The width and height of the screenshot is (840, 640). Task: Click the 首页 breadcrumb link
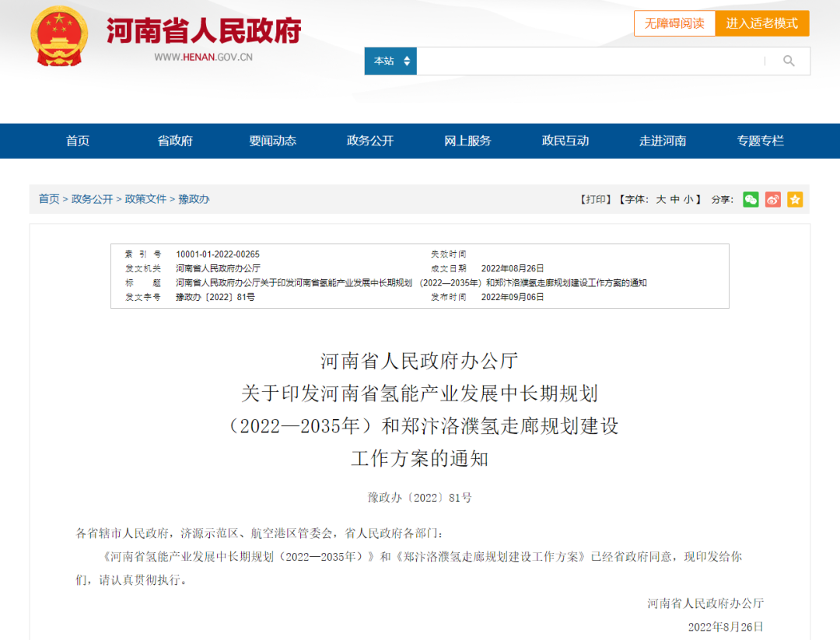pos(49,199)
